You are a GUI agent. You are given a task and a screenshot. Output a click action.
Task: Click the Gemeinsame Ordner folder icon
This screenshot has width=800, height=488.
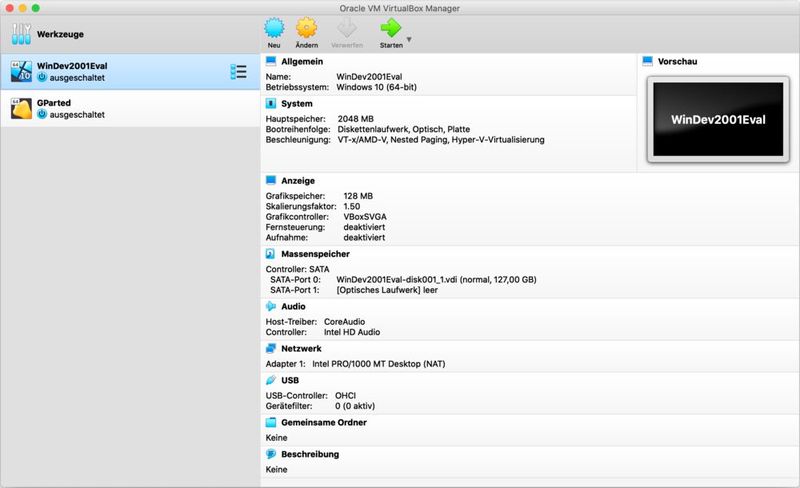[271, 422]
